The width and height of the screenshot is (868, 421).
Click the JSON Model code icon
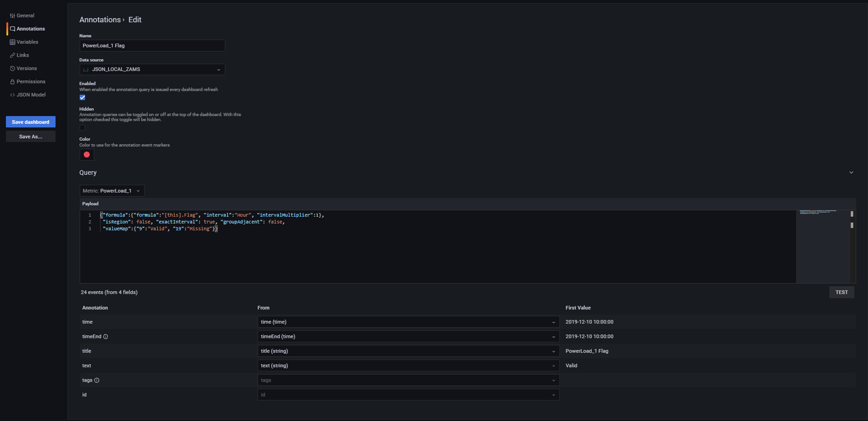(x=12, y=95)
